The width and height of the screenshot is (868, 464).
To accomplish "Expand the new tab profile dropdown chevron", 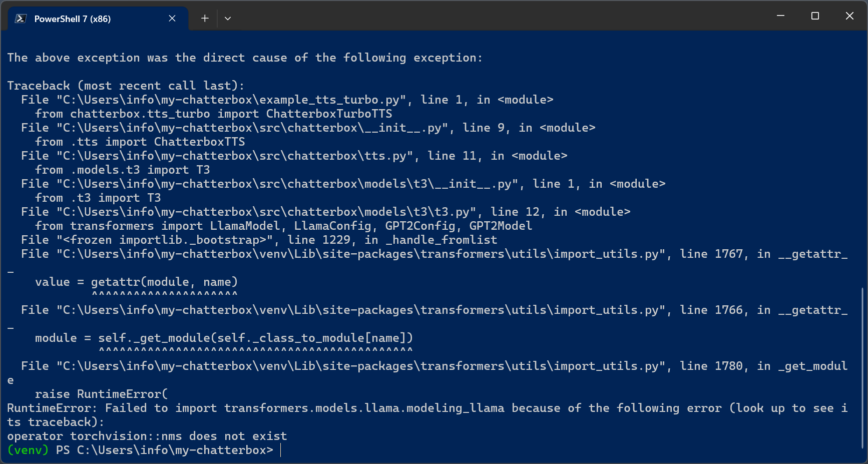I will [228, 19].
